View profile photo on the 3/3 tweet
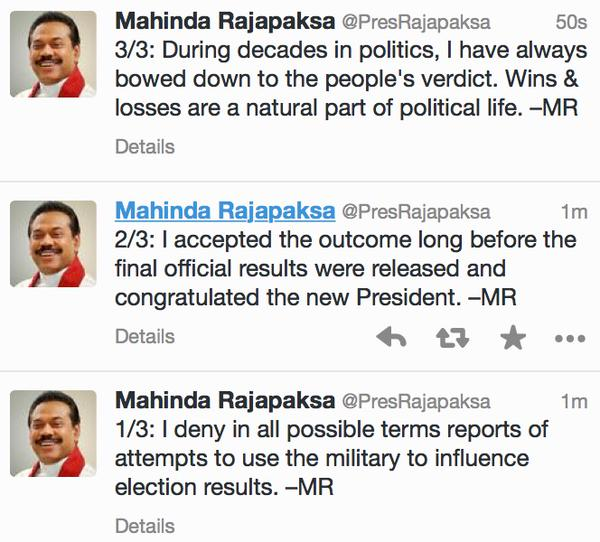Viewport: 600px width, 542px height. click(53, 54)
